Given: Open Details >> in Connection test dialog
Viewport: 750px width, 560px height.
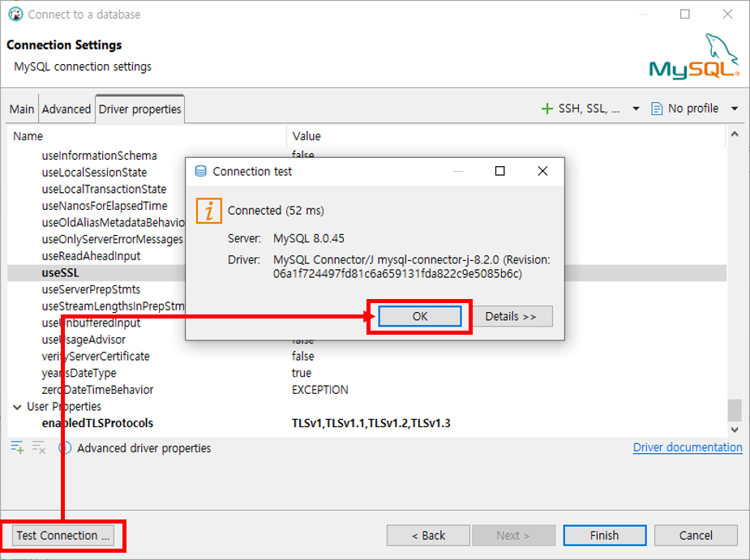Looking at the screenshot, I should (x=511, y=317).
